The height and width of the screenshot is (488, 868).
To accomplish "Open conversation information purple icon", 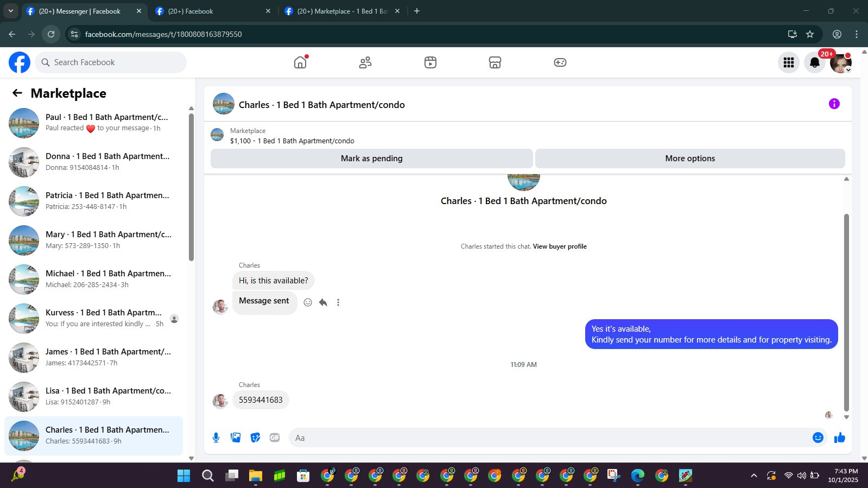I will click(834, 104).
